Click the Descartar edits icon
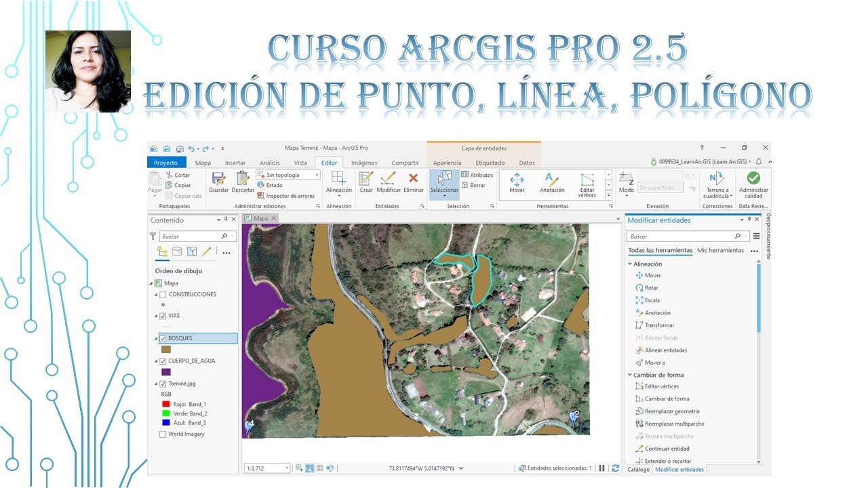The height and width of the screenshot is (488, 868). [243, 178]
